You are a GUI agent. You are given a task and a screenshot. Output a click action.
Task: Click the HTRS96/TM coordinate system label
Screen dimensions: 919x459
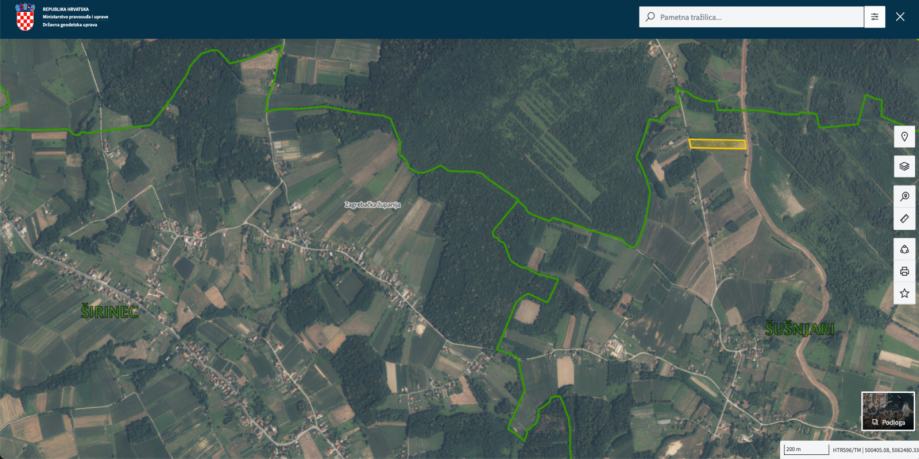tap(846, 450)
